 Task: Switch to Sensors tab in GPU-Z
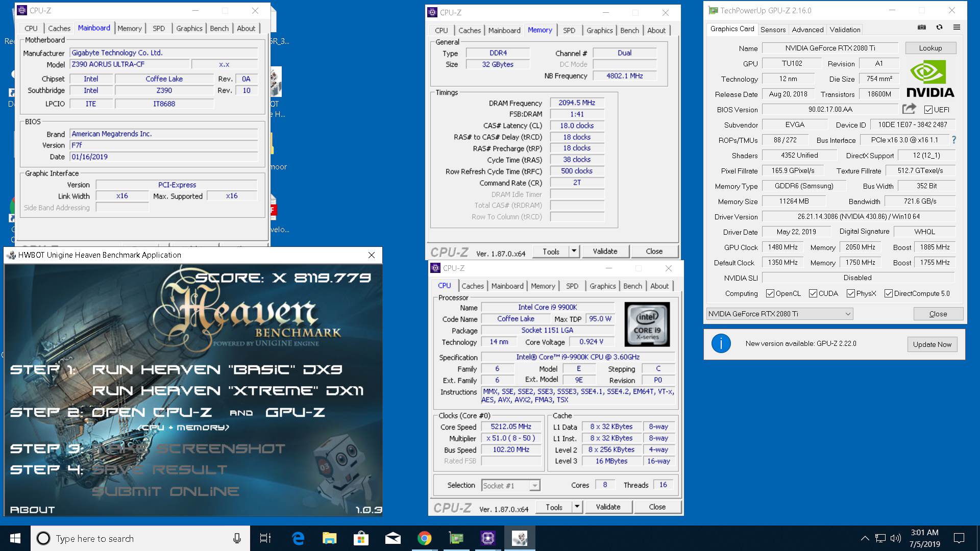point(773,30)
